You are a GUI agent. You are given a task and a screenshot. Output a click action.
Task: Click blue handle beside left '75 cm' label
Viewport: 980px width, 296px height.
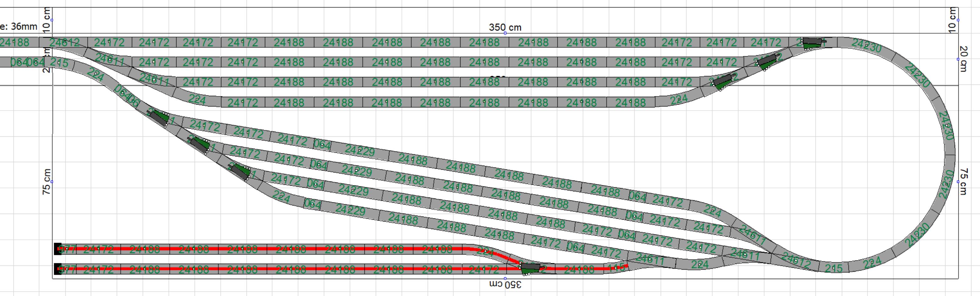pyautogui.click(x=52, y=182)
